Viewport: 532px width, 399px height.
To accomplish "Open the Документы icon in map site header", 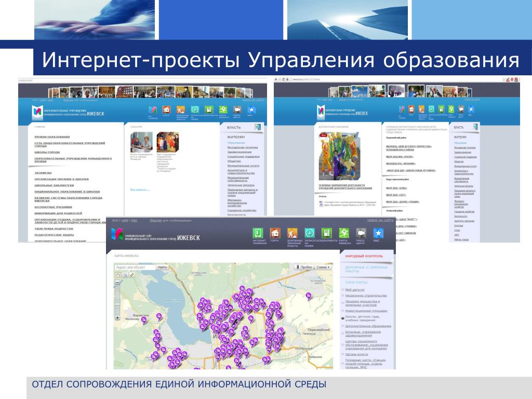I will [x=326, y=233].
